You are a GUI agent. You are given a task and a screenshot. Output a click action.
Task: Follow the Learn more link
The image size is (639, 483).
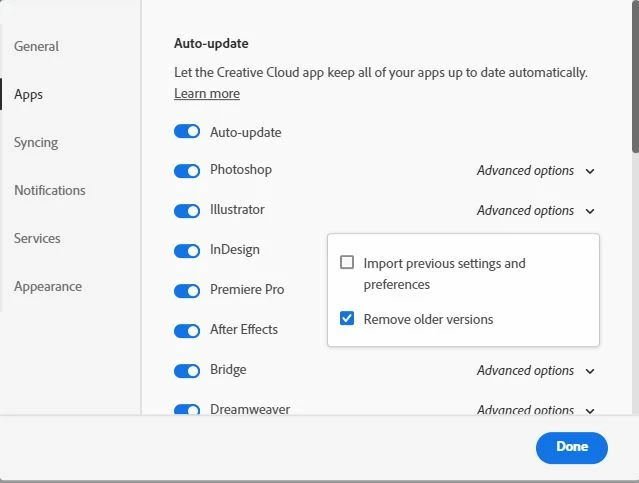tap(207, 93)
